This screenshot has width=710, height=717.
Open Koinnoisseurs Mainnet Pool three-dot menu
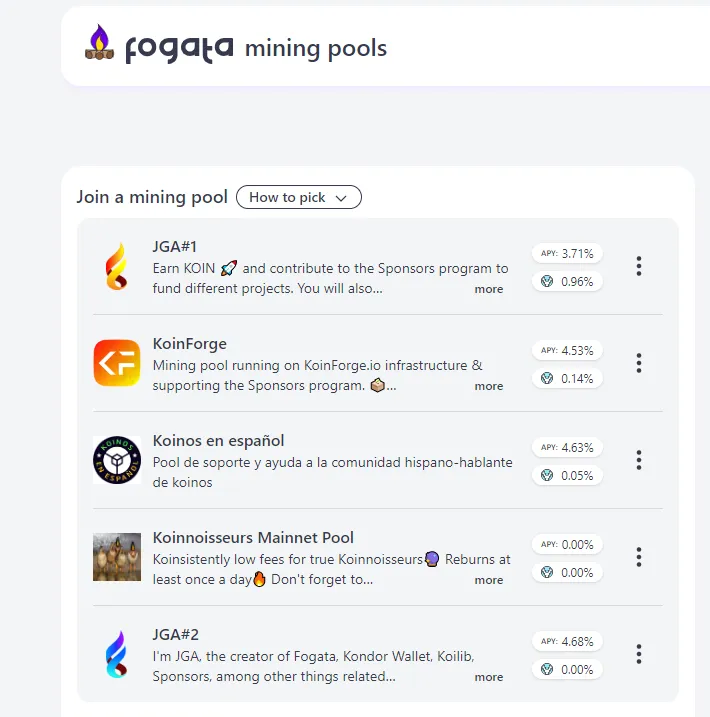[639, 557]
